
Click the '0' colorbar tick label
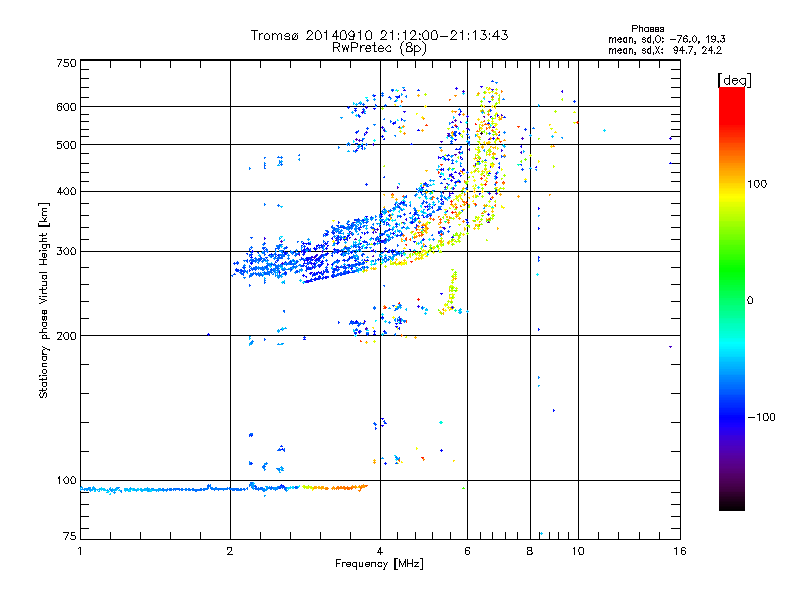pos(750,301)
